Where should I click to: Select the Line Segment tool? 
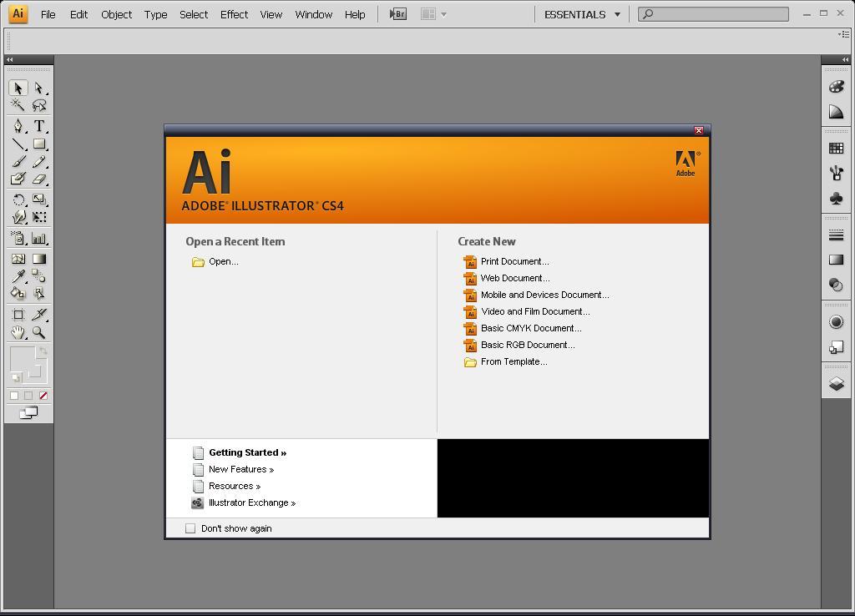tap(18, 144)
